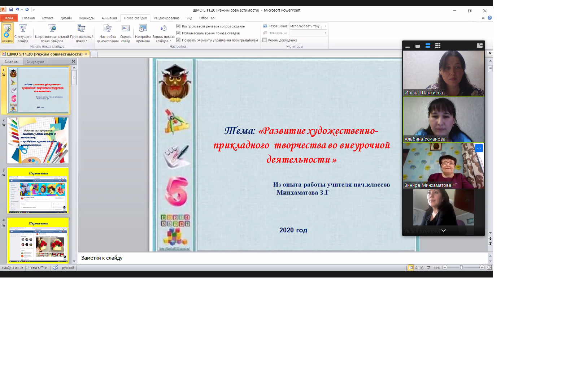Open Broadcast Slide Show

tap(52, 33)
